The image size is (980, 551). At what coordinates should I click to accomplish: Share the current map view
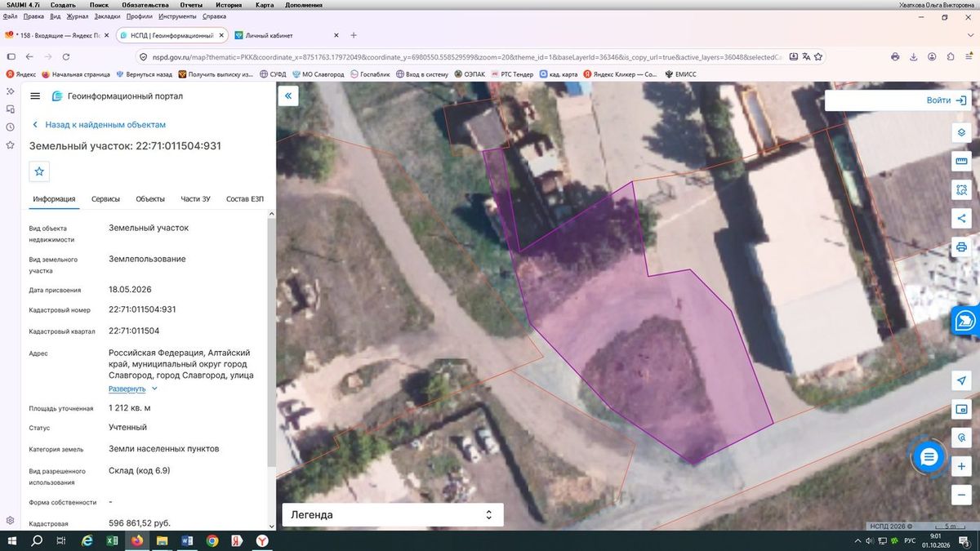pyautogui.click(x=961, y=218)
